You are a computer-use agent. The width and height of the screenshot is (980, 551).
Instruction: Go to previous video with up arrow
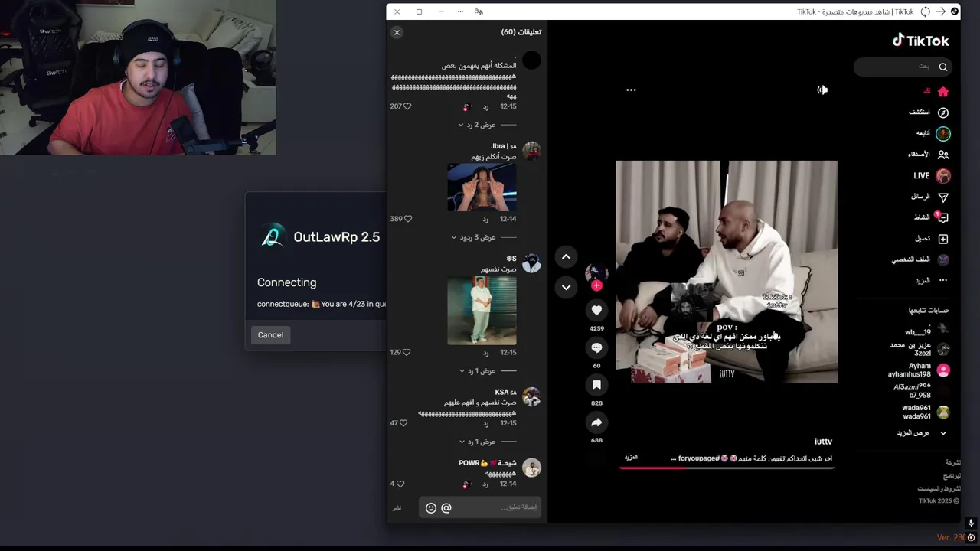pyautogui.click(x=566, y=257)
